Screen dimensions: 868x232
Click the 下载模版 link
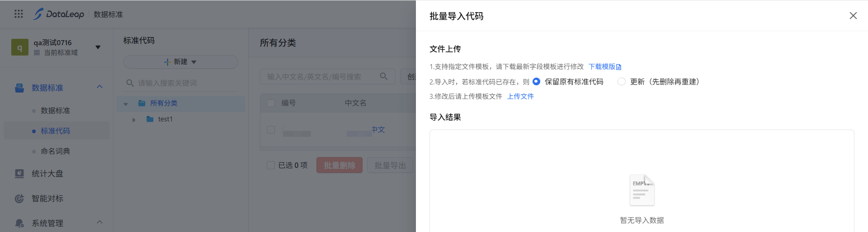coord(604,67)
